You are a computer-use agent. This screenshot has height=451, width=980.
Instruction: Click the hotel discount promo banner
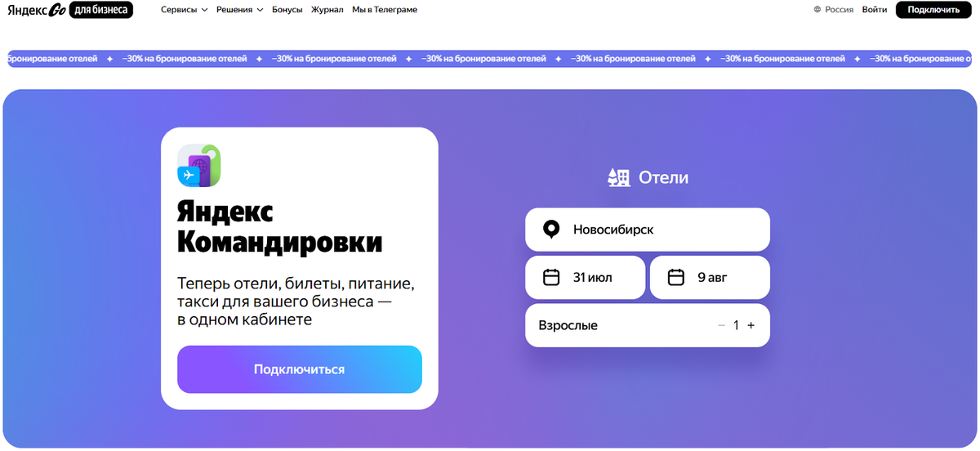(x=490, y=59)
